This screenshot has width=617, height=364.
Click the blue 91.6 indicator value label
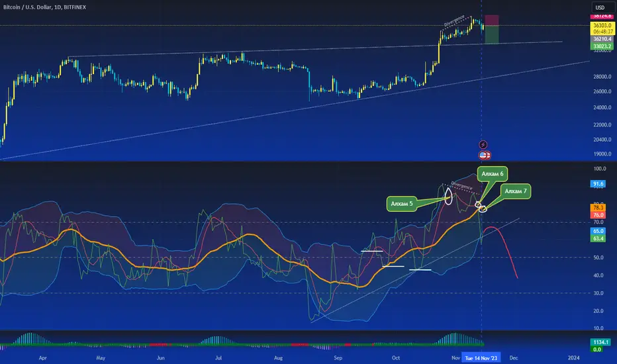(598, 184)
